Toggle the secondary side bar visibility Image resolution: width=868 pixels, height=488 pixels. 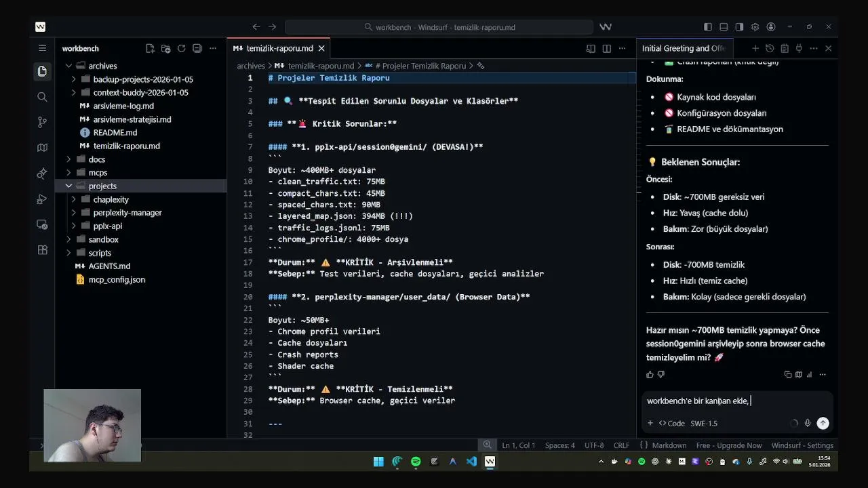point(739,27)
